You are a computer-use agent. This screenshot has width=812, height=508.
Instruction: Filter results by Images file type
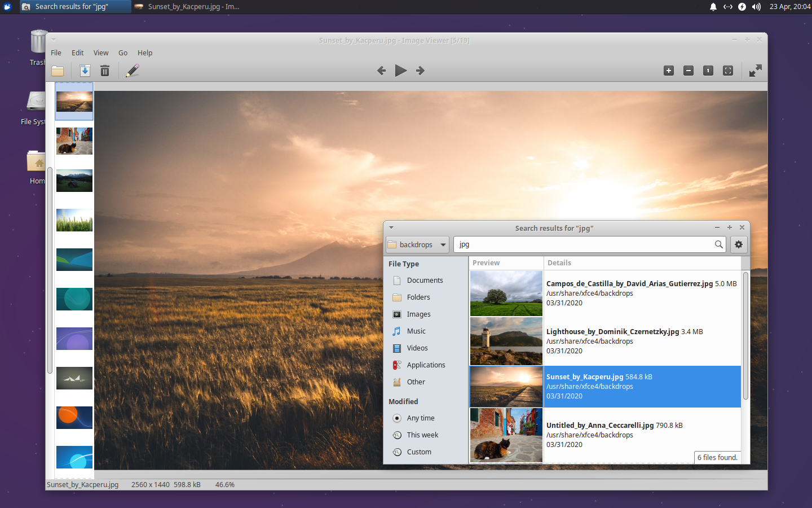(x=419, y=314)
